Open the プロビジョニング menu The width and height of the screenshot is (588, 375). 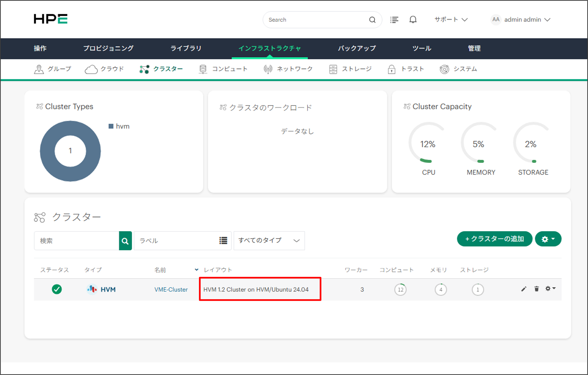[x=108, y=48]
